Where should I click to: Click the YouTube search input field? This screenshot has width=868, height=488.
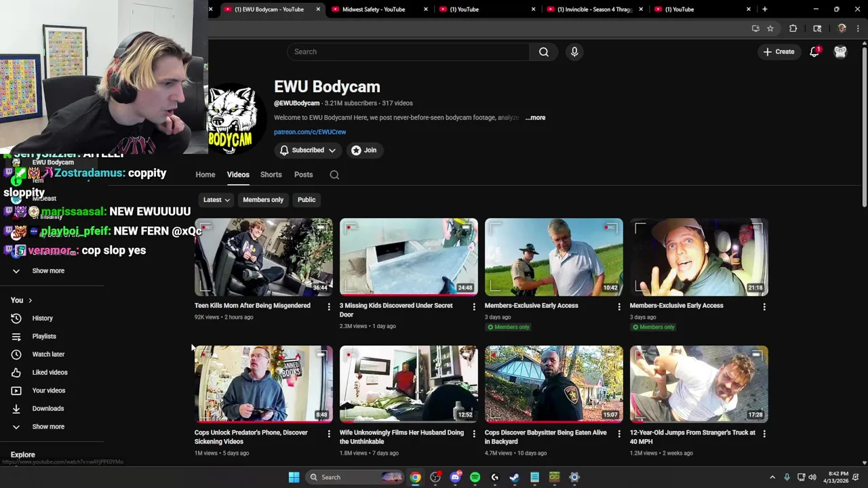408,52
